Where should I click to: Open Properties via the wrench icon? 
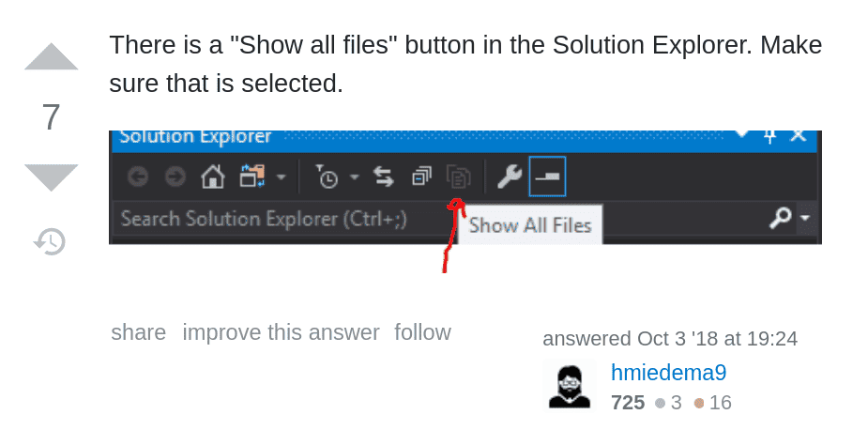[509, 177]
